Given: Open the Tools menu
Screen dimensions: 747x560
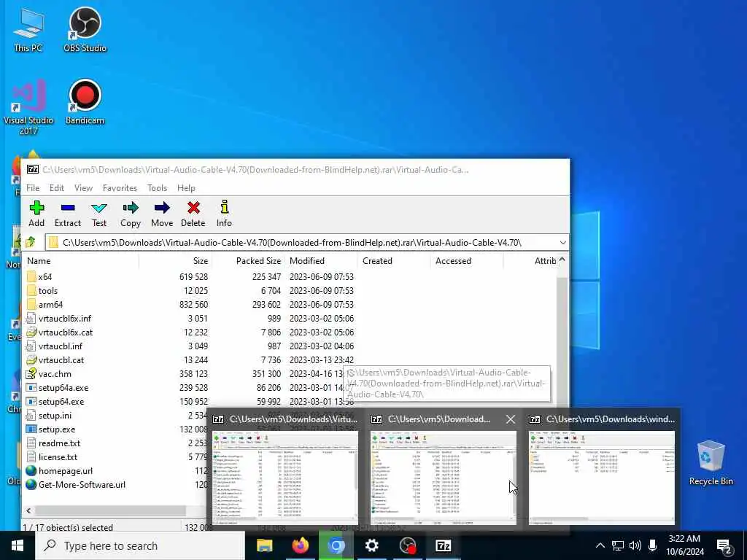Looking at the screenshot, I should point(158,188).
